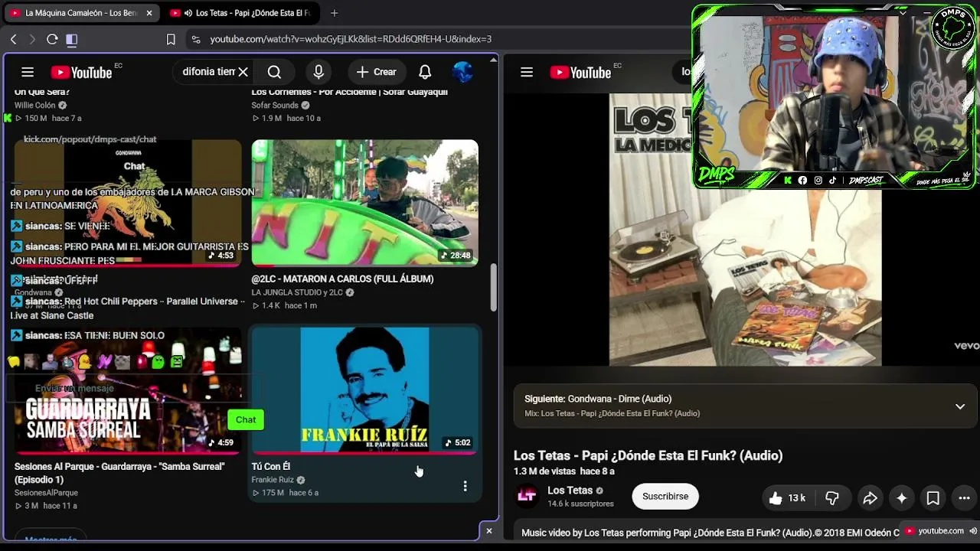Screen dimensions: 980x551
Task: Visit the Sofar Sounds channel
Action: tap(275, 106)
